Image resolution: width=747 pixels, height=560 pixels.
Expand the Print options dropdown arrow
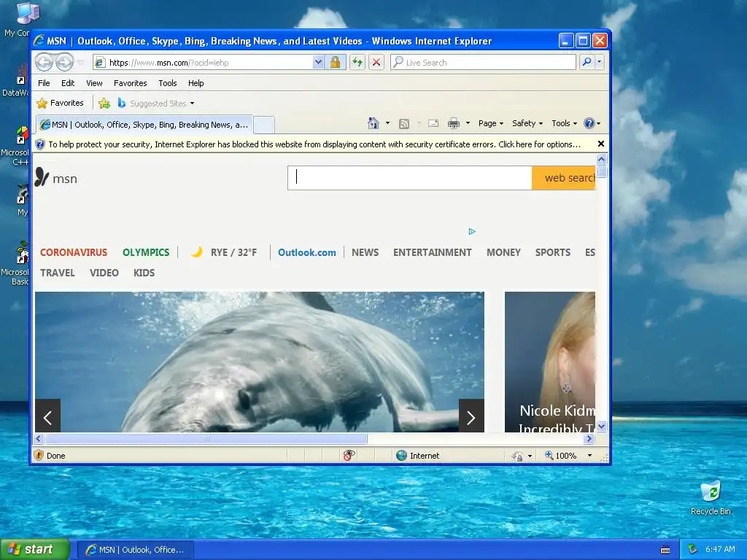pos(468,123)
